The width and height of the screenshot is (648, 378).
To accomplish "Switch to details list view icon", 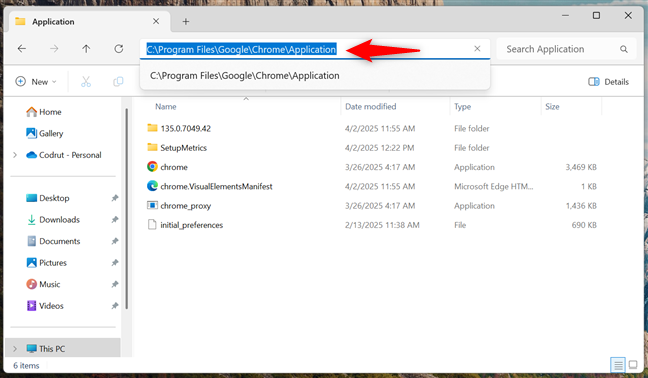I will [x=618, y=365].
